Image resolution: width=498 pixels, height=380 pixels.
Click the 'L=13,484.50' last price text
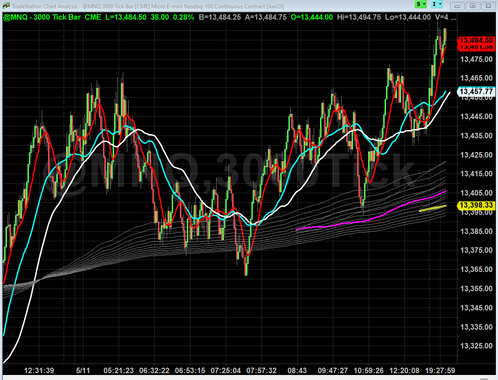[126, 17]
